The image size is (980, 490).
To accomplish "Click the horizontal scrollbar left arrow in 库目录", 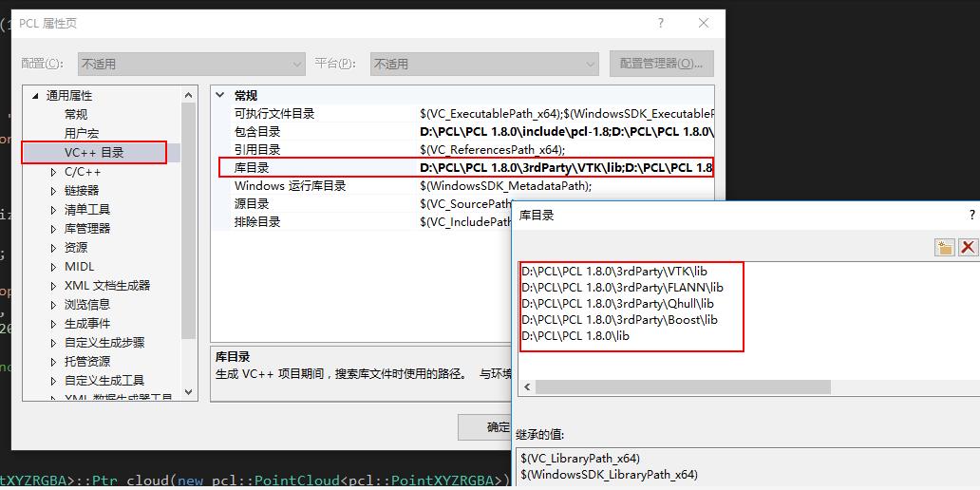I will click(x=527, y=387).
